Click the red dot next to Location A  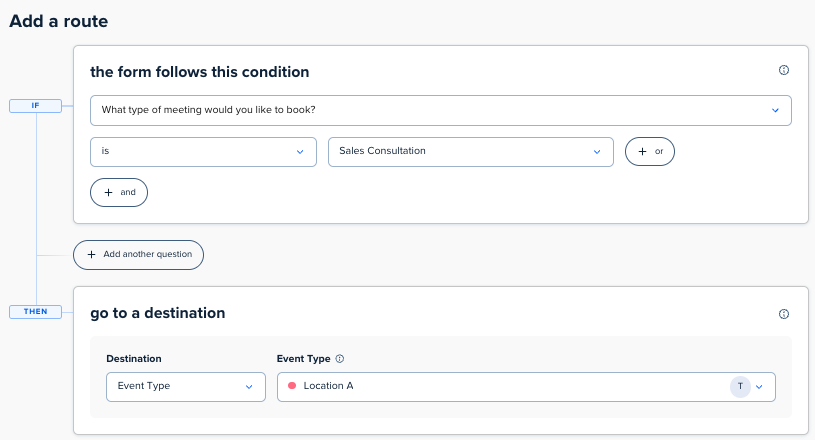(292, 385)
